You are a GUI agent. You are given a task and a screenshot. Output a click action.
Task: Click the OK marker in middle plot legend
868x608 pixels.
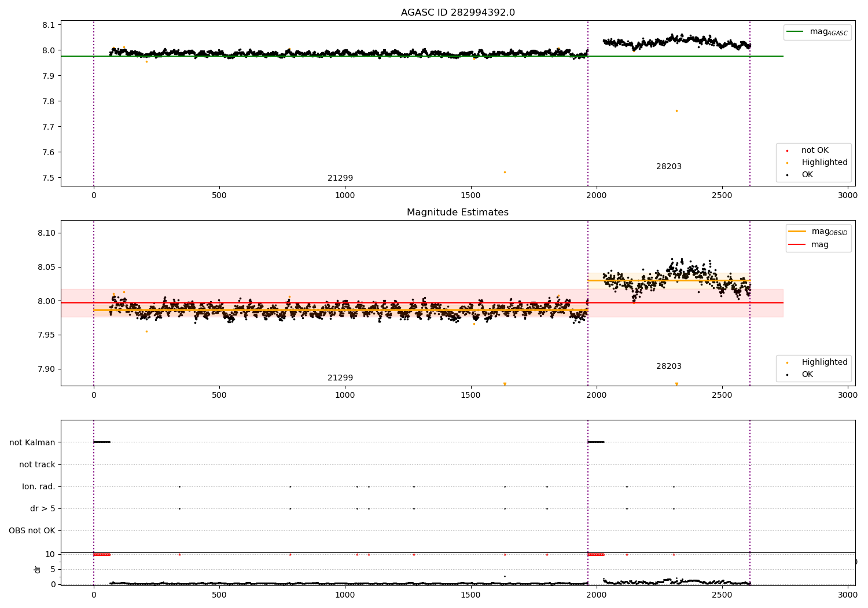coord(787,375)
